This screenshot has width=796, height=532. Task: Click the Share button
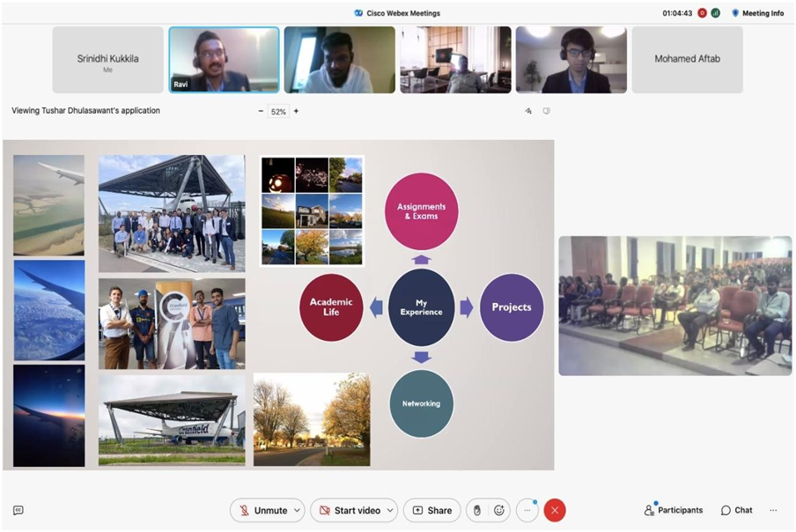432,510
